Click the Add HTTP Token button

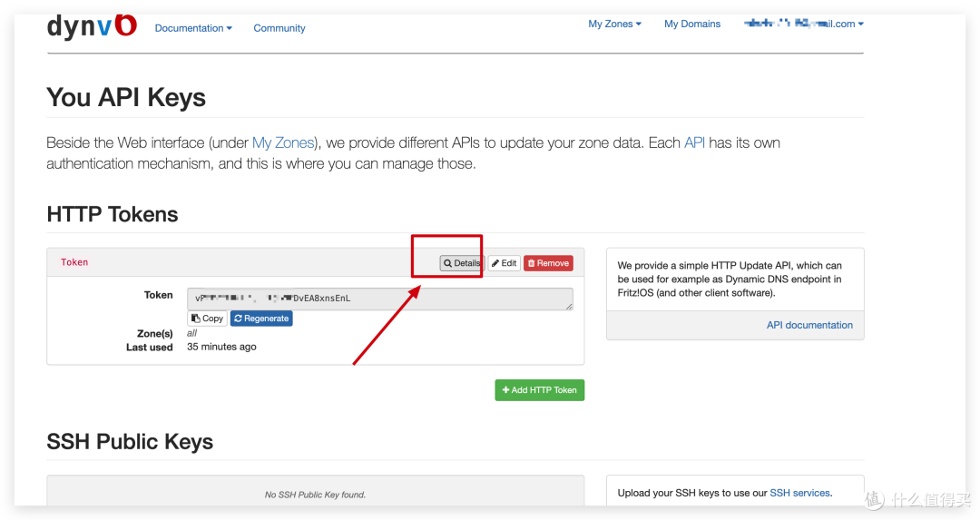[539, 390]
